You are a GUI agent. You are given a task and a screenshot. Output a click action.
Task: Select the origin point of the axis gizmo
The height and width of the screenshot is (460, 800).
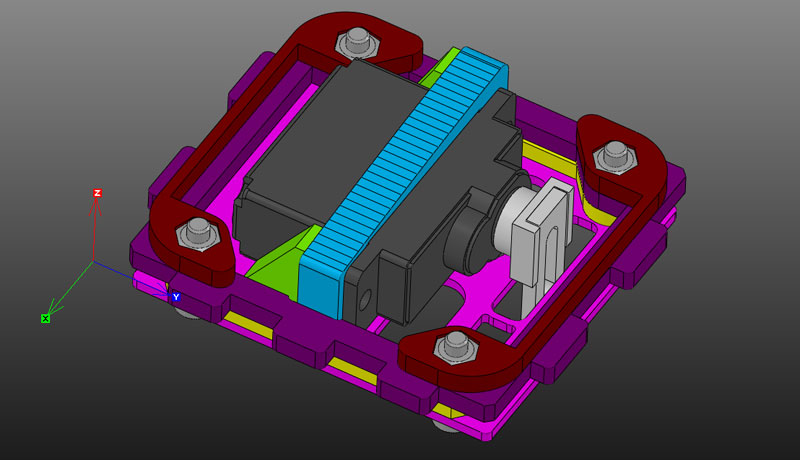(94, 262)
